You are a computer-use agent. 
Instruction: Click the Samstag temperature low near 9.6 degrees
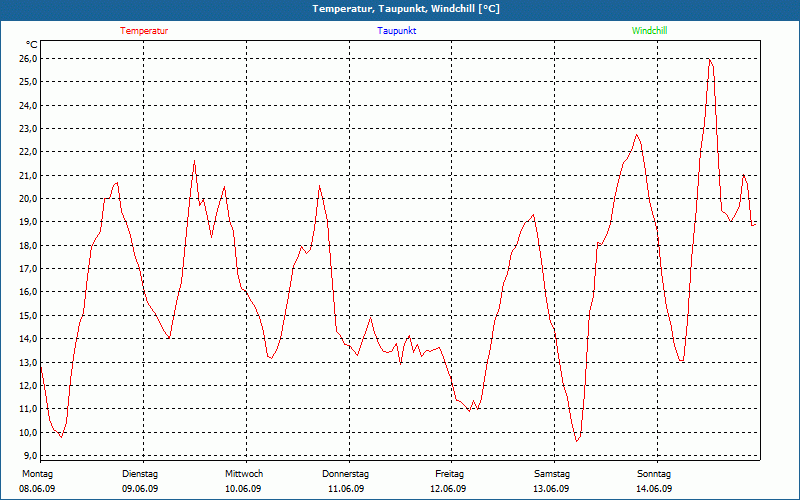(x=577, y=441)
